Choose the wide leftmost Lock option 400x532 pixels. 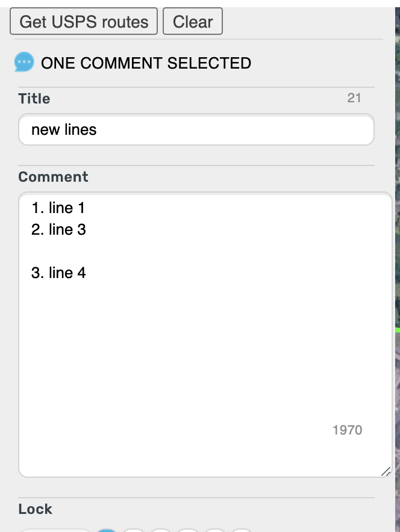54,530
